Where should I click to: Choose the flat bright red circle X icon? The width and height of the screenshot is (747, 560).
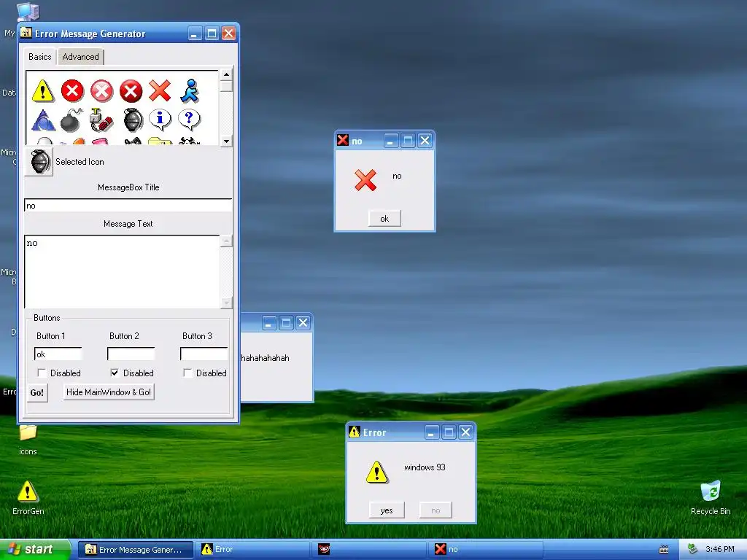(72, 90)
